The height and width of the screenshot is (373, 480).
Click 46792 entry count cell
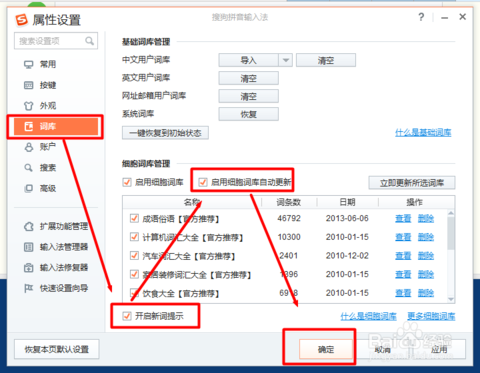coord(289,219)
